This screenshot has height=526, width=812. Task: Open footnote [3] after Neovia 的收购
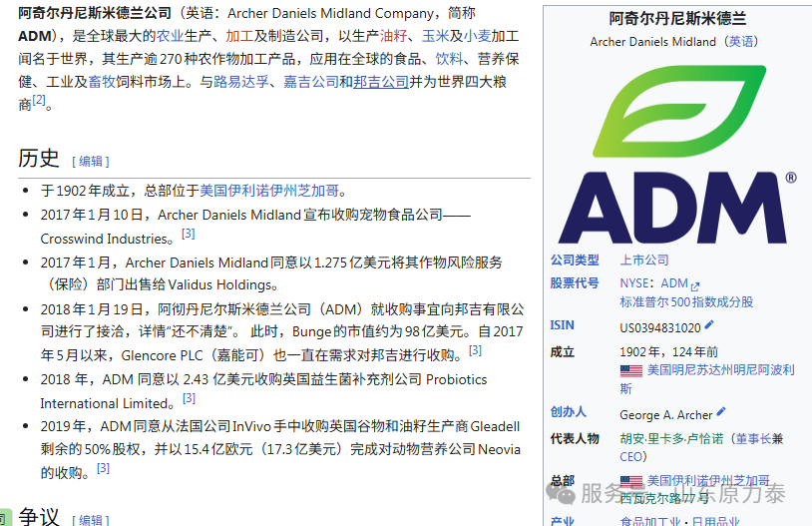click(x=103, y=468)
